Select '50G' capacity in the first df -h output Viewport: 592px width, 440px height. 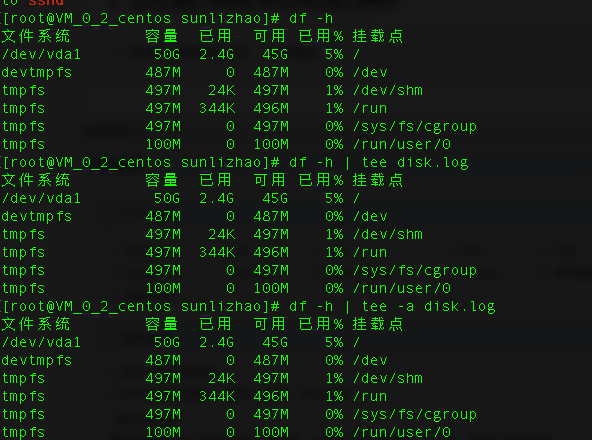pos(167,54)
